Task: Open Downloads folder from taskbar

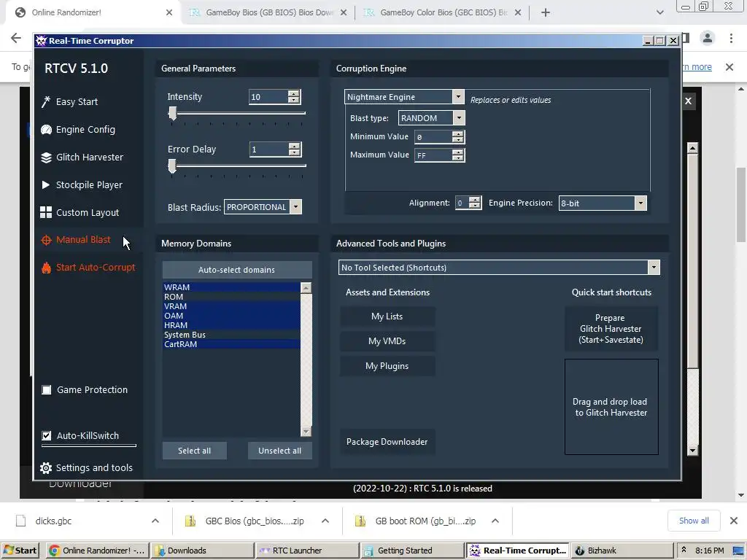Action: 201,551
